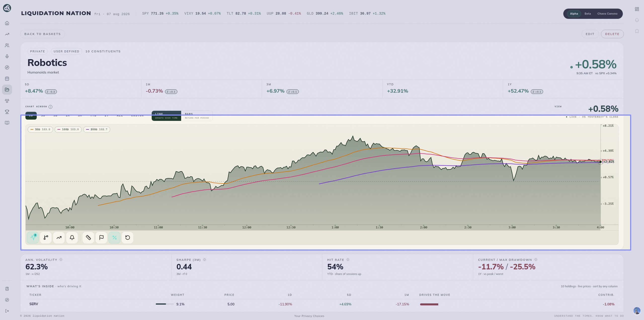The image size is (644, 320).
Task: Toggle the 50D moving average pill
Action: [40, 129]
